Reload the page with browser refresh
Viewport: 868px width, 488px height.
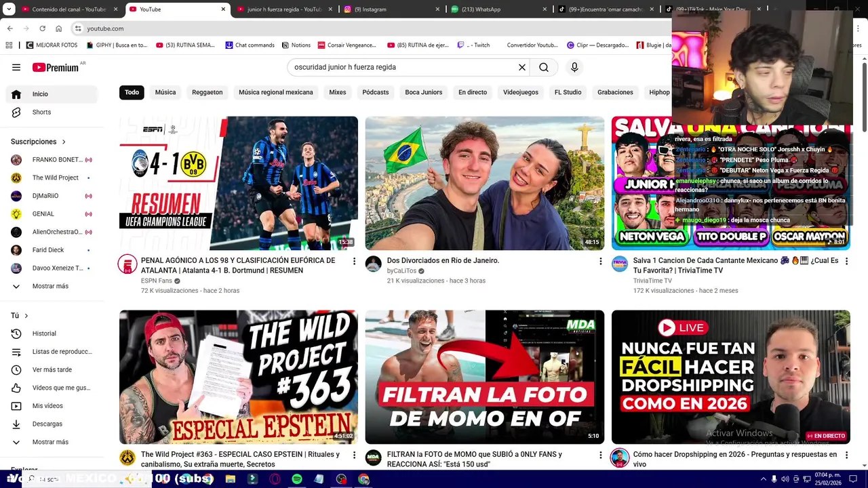point(42,28)
